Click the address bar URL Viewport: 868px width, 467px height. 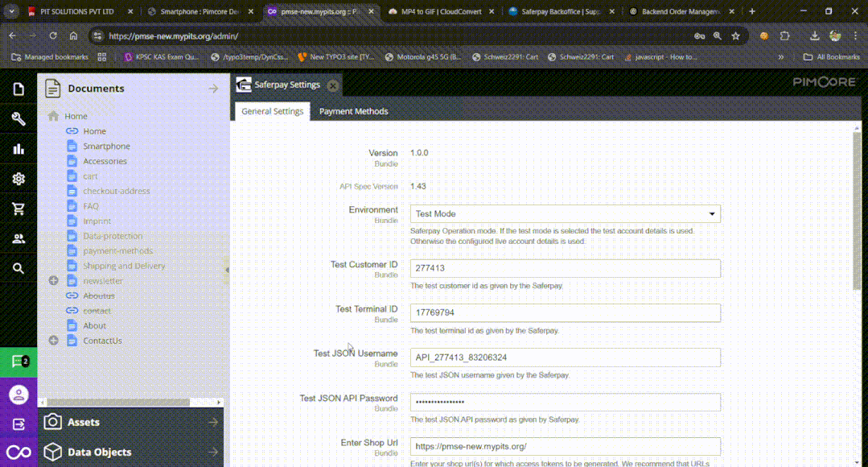[x=173, y=36]
